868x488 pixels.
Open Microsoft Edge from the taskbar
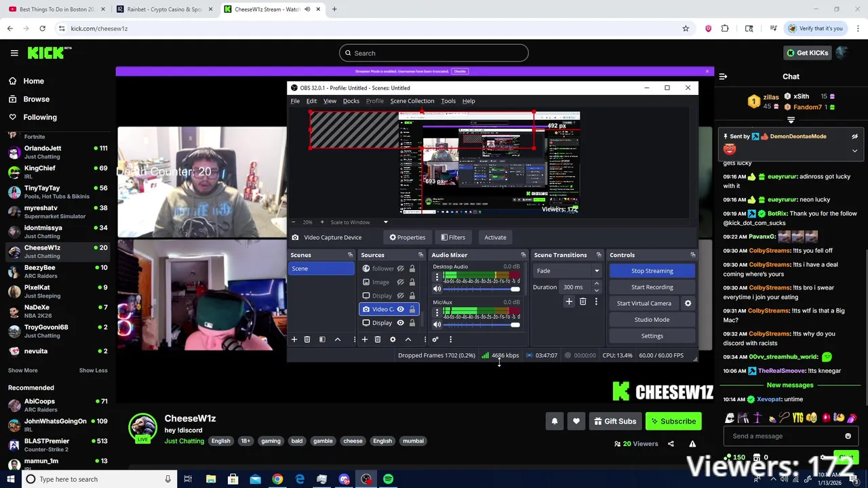pyautogui.click(x=300, y=479)
